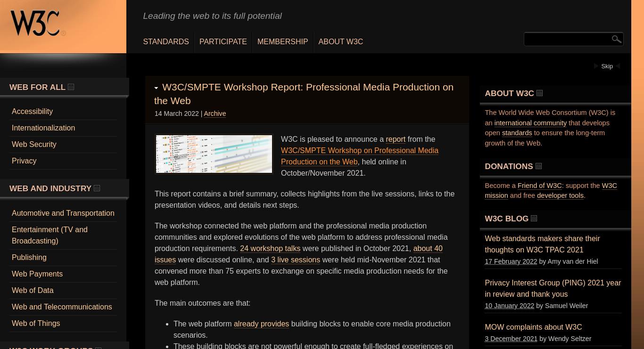This screenshot has width=644, height=349.
Task: Click the 'W3C Blog' heading
Action: (506, 219)
